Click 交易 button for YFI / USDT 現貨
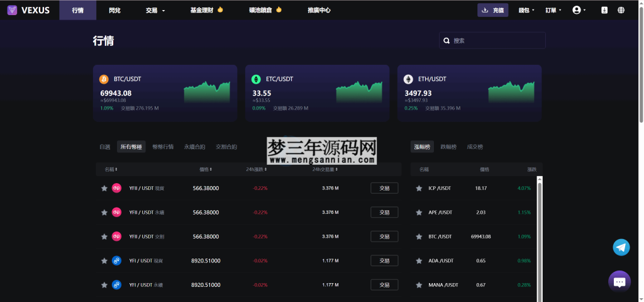Viewport: 644px width, 302px height. (384, 260)
